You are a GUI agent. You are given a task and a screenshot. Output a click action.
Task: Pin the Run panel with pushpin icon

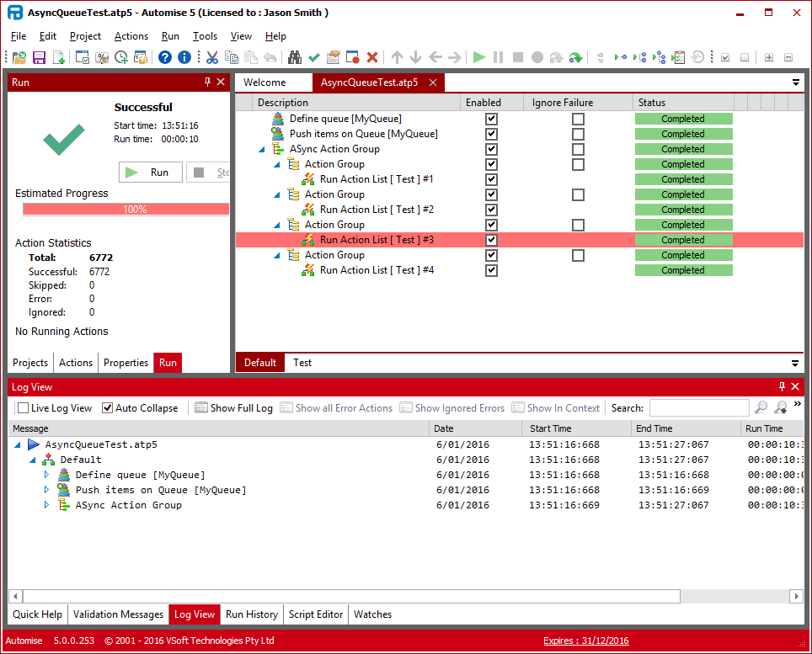coord(208,82)
